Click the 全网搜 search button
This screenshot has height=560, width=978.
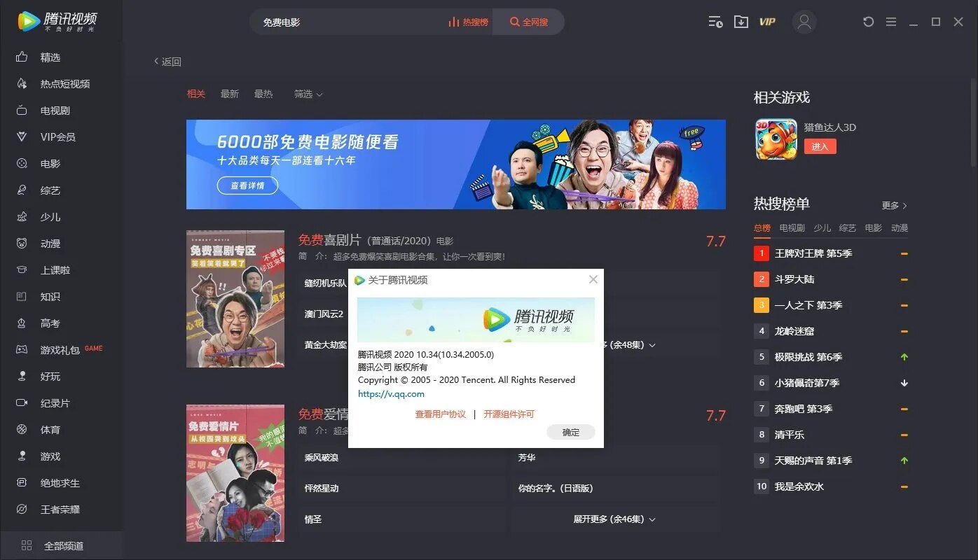pyautogui.click(x=529, y=22)
